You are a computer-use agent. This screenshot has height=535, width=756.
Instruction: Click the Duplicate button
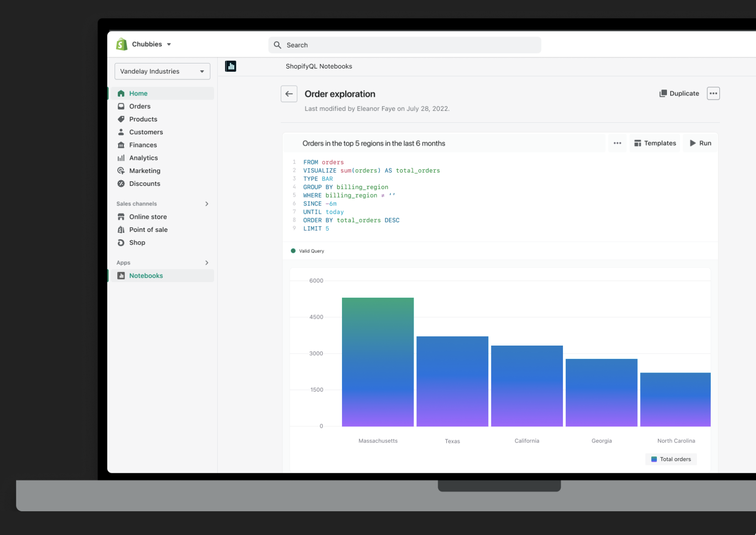(x=679, y=93)
